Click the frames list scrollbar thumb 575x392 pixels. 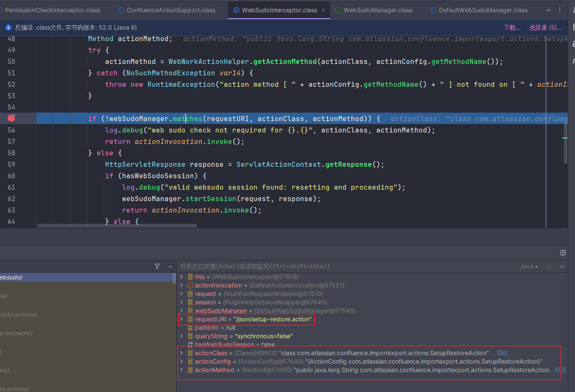[174, 278]
